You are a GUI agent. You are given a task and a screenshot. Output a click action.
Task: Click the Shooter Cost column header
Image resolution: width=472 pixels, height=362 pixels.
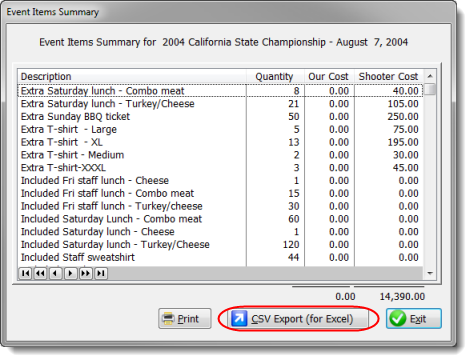tap(389, 76)
